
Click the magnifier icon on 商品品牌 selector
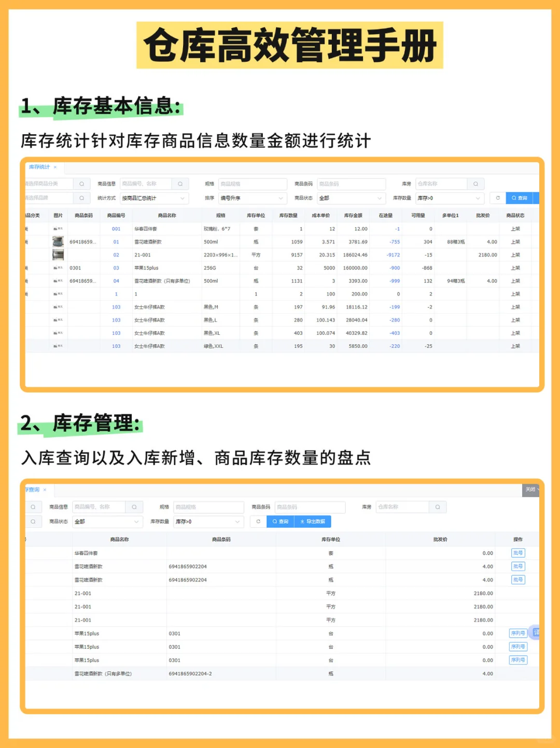coord(82,198)
